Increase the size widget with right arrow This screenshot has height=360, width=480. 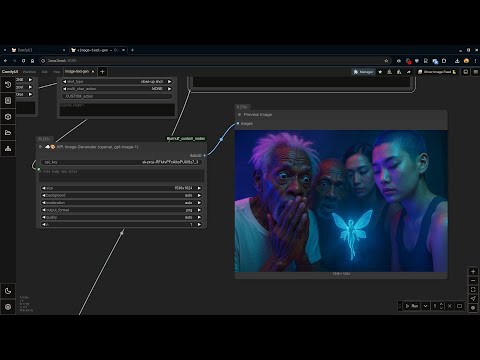tap(199, 188)
